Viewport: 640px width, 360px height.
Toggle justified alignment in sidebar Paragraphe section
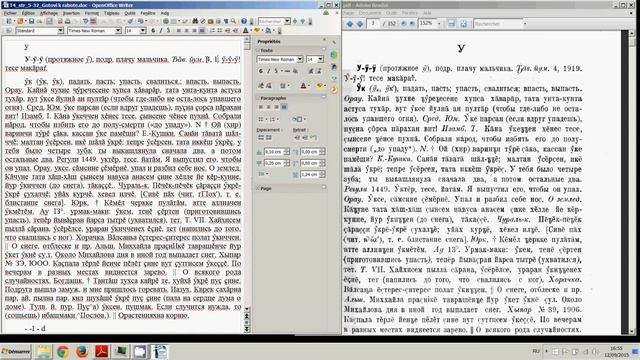point(284,107)
